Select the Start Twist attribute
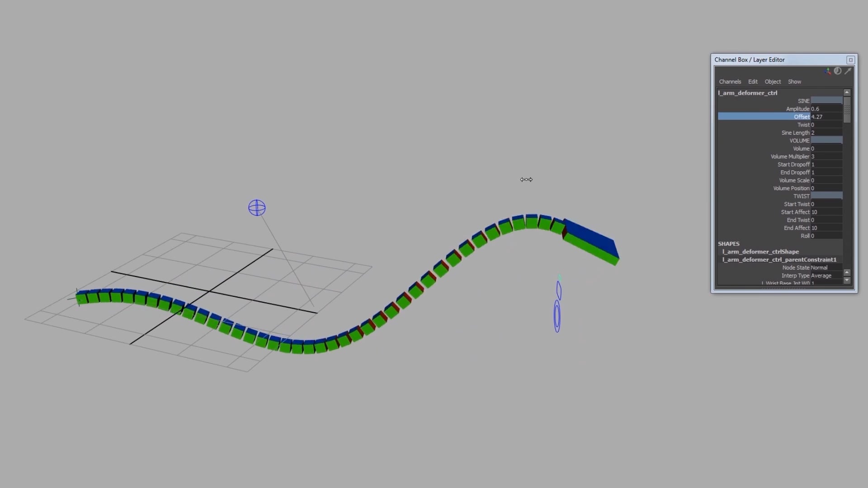 click(797, 204)
